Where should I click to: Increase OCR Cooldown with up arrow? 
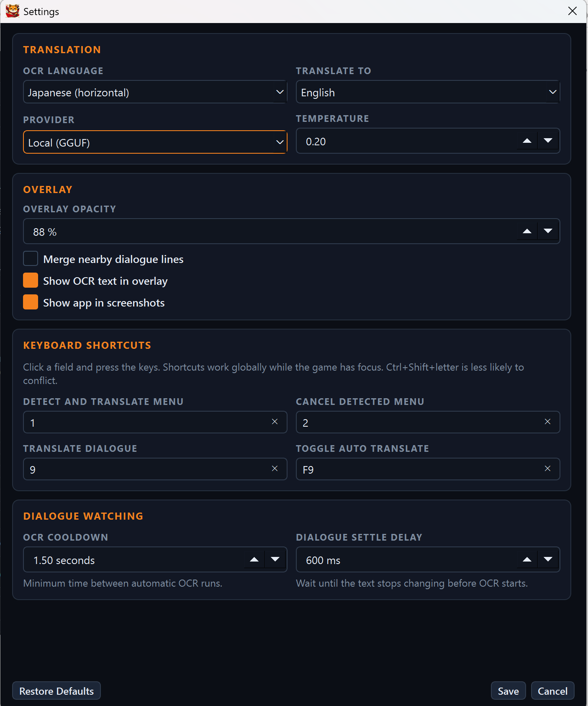(x=254, y=559)
